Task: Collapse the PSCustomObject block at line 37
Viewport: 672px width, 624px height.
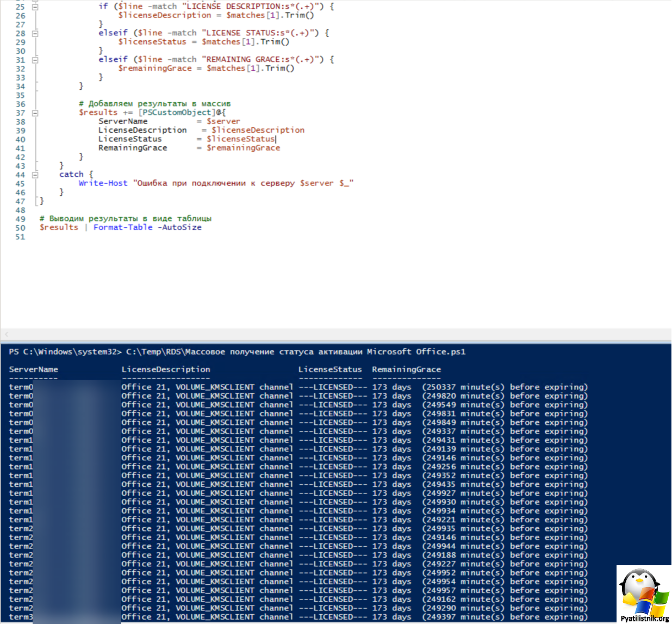Action: tap(35, 113)
